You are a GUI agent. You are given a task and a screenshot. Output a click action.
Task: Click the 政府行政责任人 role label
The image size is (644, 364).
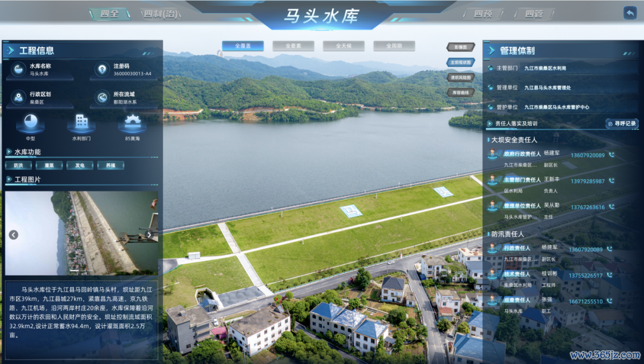coord(522,153)
